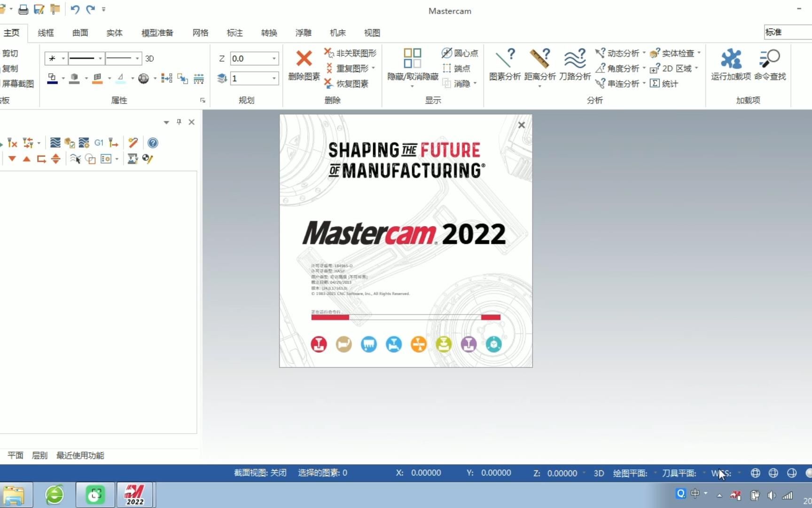The height and width of the screenshot is (508, 812).
Task: Click the red up-triangle move icon
Action: coord(27,159)
